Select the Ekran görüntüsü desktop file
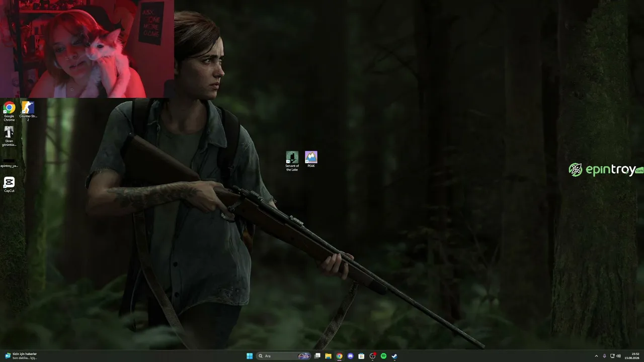Screen dimensions: 644x362 point(9,136)
